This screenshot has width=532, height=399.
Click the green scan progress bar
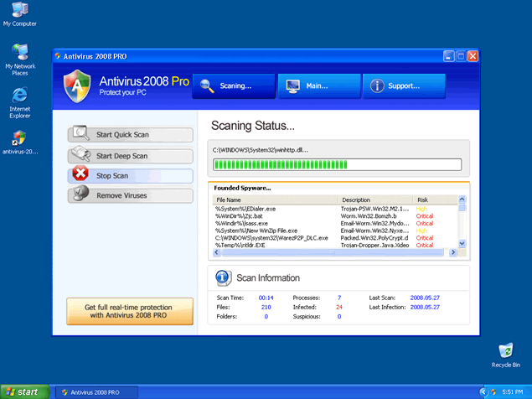(x=337, y=164)
